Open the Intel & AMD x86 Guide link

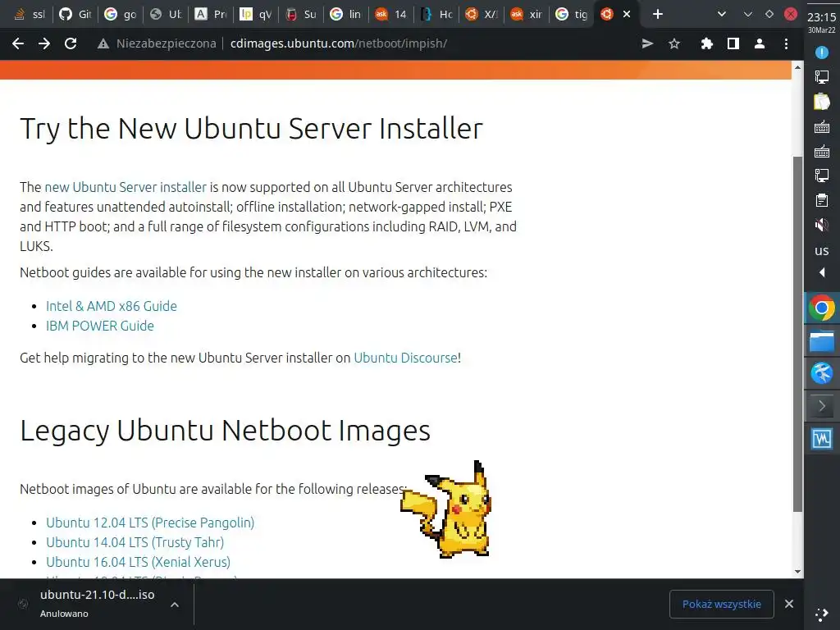(x=112, y=306)
